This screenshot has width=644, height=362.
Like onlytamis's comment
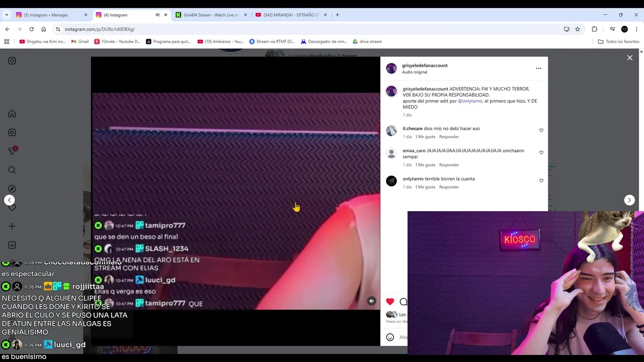click(x=541, y=180)
